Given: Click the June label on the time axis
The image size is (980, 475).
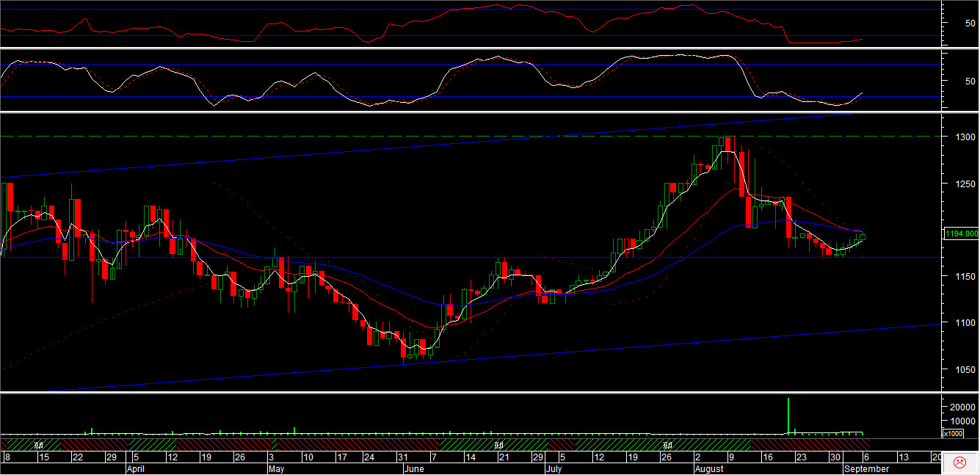Looking at the screenshot, I should click(414, 468).
